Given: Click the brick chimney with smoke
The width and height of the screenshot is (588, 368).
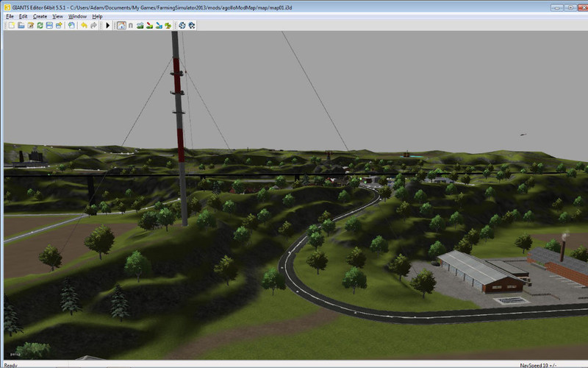Looking at the screenshot, I should click(x=562, y=250).
